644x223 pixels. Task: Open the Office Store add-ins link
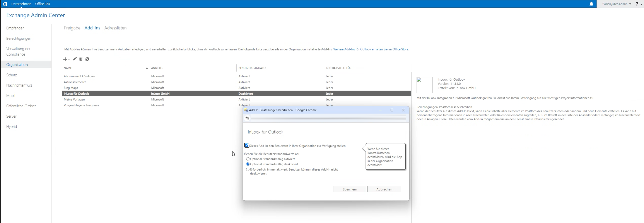click(x=372, y=49)
